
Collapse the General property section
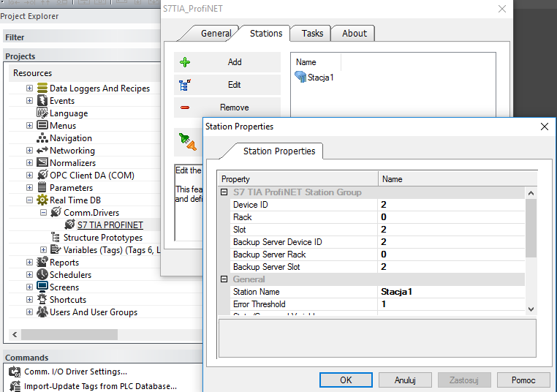coord(224,279)
